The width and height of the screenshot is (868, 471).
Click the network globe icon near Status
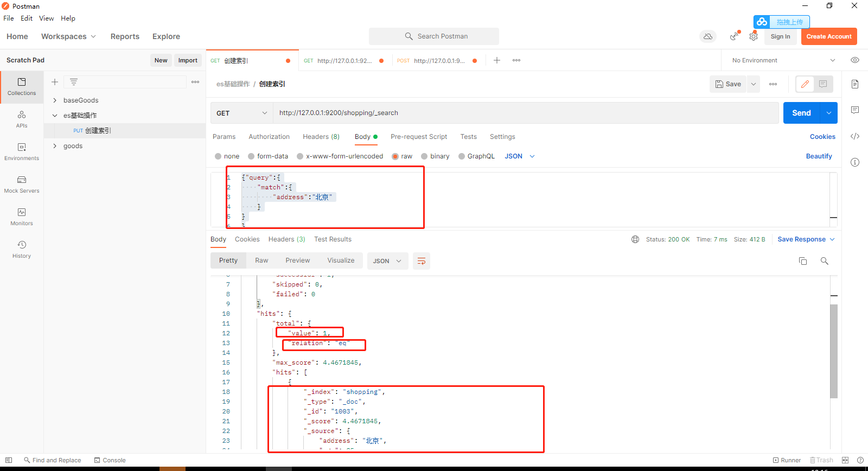(x=635, y=239)
